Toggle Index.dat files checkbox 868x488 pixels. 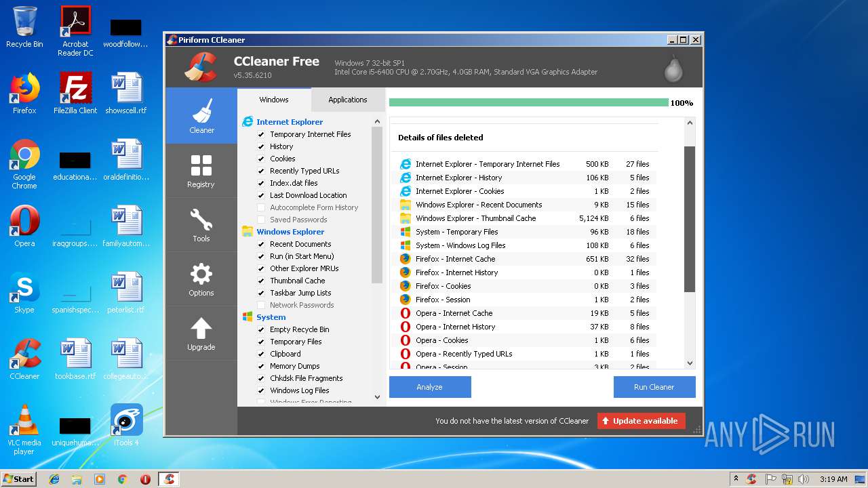261,183
